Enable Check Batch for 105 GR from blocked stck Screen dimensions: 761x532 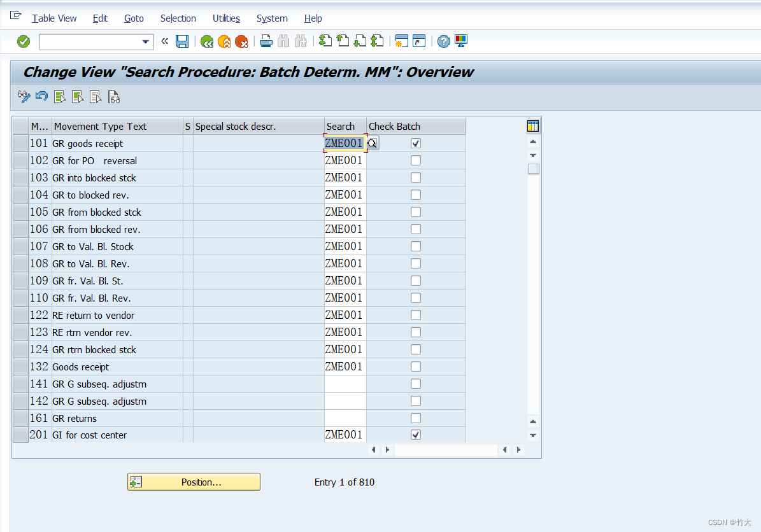point(416,212)
